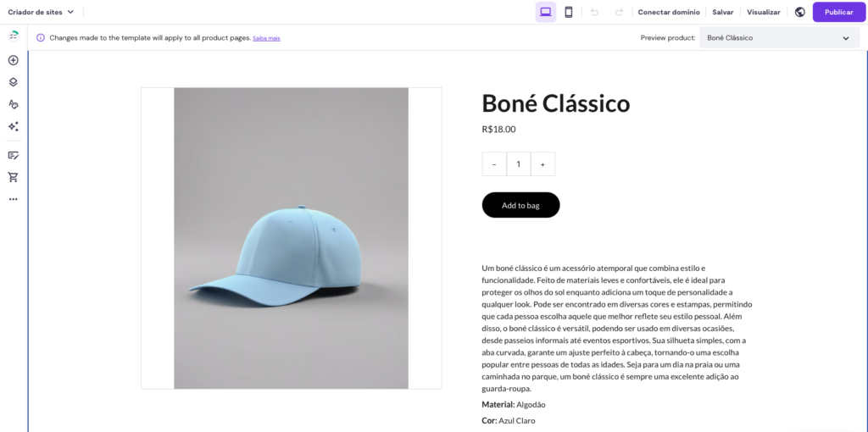Click the add elements plus icon
The width and height of the screenshot is (868, 432).
(x=13, y=60)
